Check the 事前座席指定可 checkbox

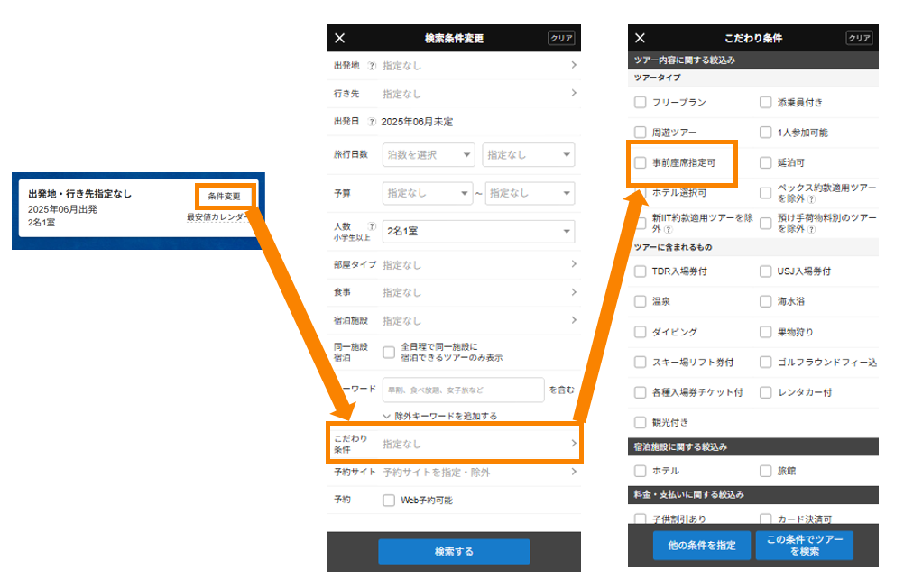point(641,163)
